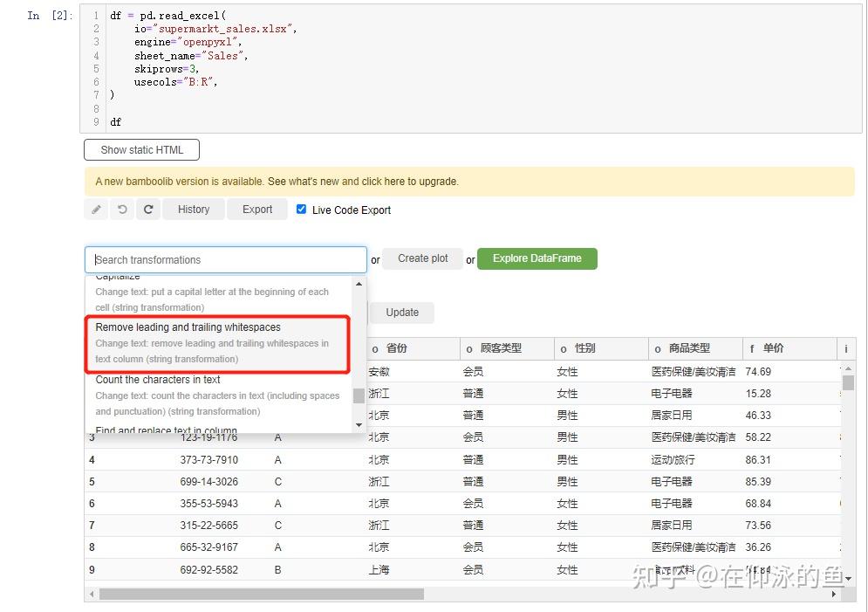Image resolution: width=868 pixels, height=612 pixels.
Task: Click the 'o' icon on 商品类型 column header
Action: click(658, 348)
